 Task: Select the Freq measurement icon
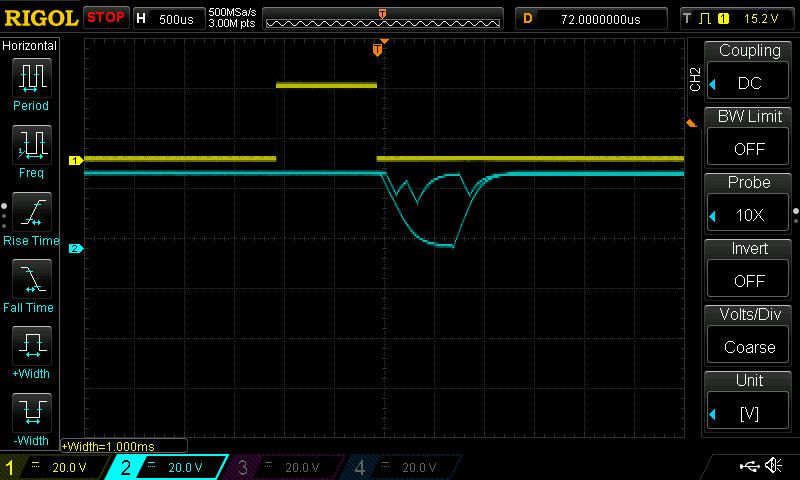(32, 145)
